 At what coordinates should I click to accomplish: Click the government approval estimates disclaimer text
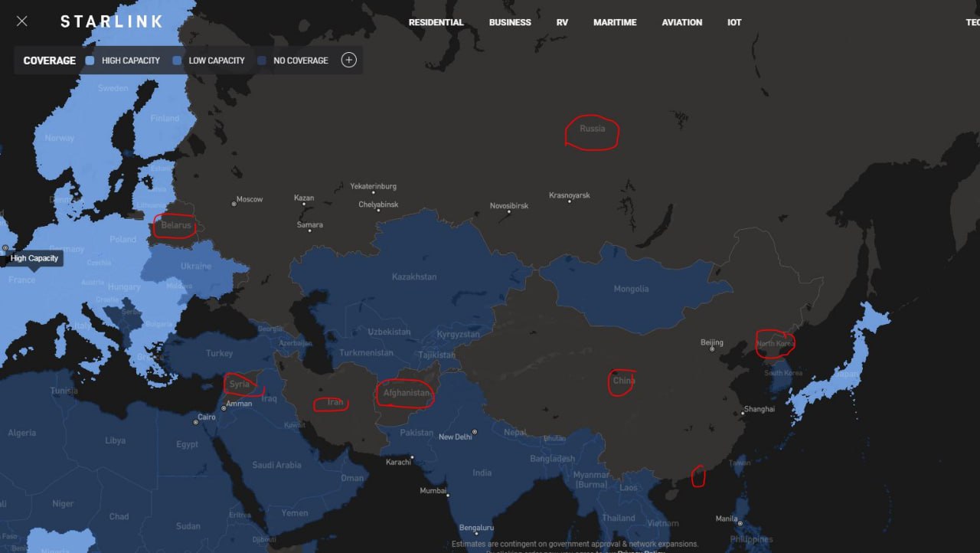[575, 544]
